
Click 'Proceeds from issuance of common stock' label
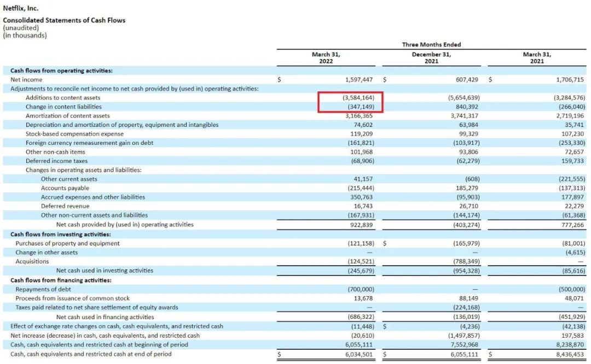pyautogui.click(x=72, y=298)
